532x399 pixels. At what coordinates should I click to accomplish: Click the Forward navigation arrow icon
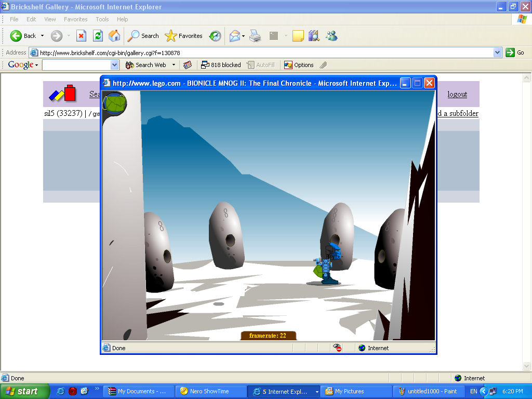pos(57,36)
